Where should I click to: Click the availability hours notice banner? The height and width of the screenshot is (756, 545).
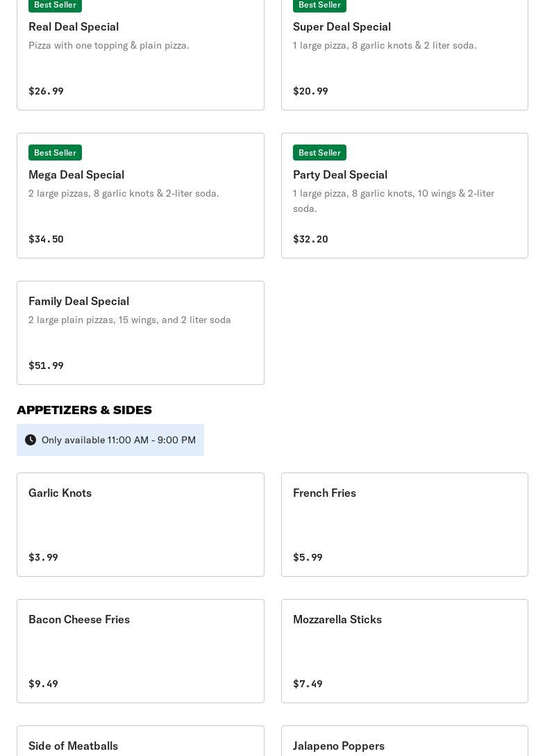[x=110, y=440]
